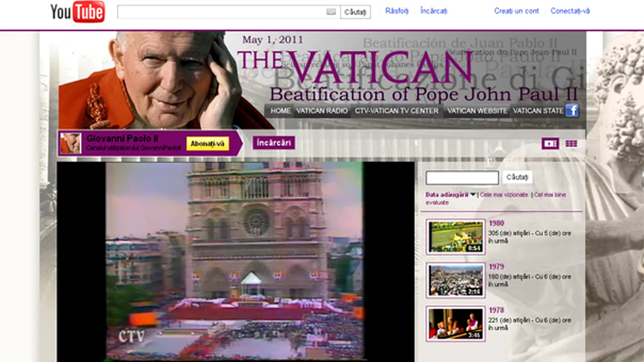The image size is (644, 362).
Task: Click the main video player
Action: 235,261
